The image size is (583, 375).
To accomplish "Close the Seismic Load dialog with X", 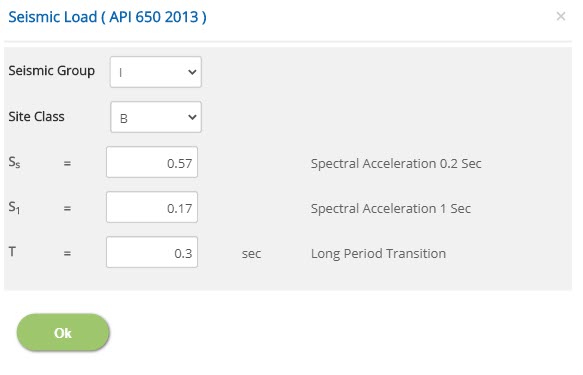I will coord(561,16).
